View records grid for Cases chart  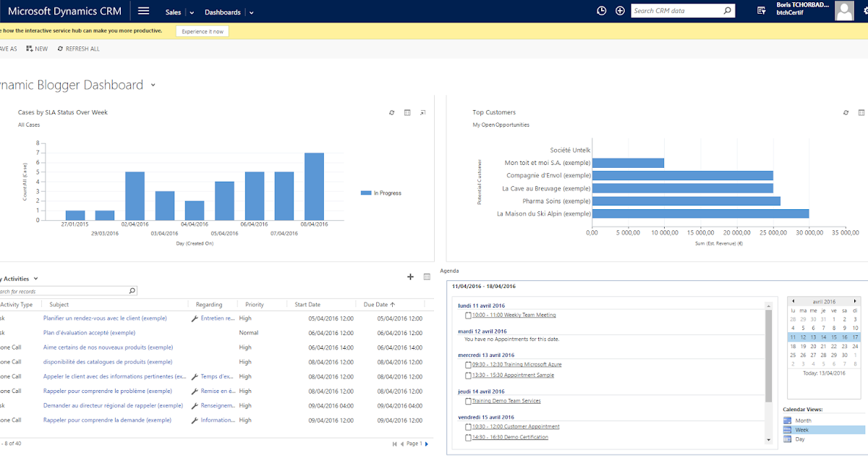(407, 112)
